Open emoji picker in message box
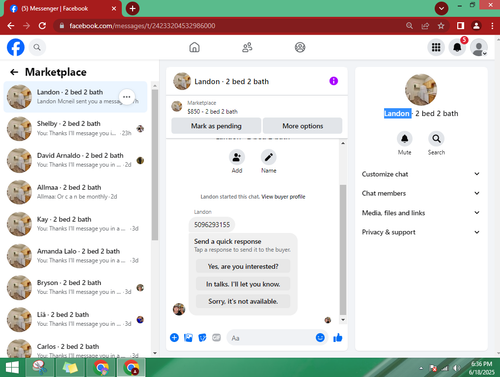 pos(320,338)
